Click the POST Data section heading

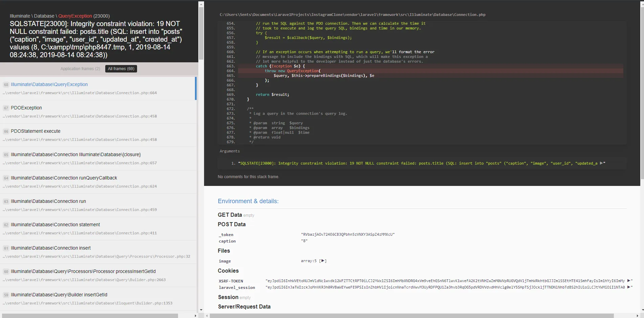click(232, 224)
